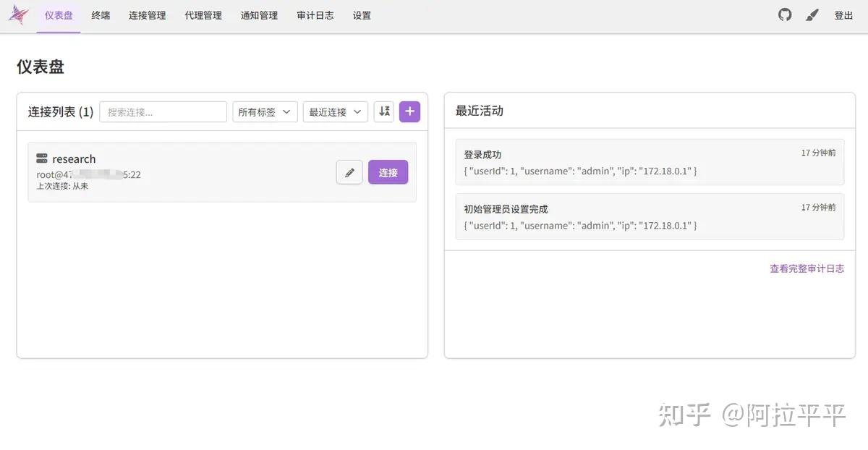Click the 登出 logout link

[844, 15]
